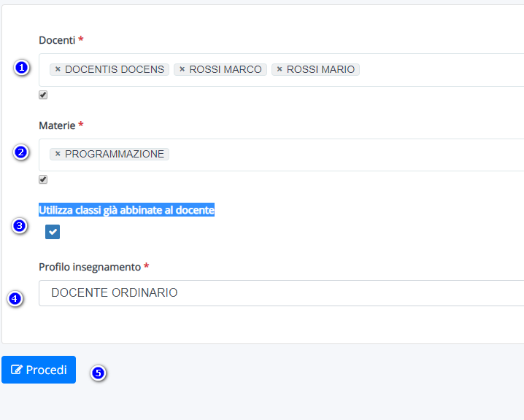The width and height of the screenshot is (524, 420).
Task: Select the ROSSI MARIO tag text
Action: pos(321,69)
